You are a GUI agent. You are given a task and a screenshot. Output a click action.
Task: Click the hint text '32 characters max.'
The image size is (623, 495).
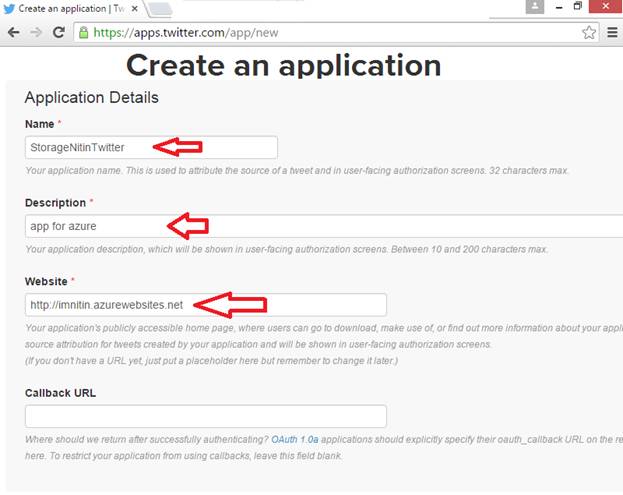pos(529,170)
